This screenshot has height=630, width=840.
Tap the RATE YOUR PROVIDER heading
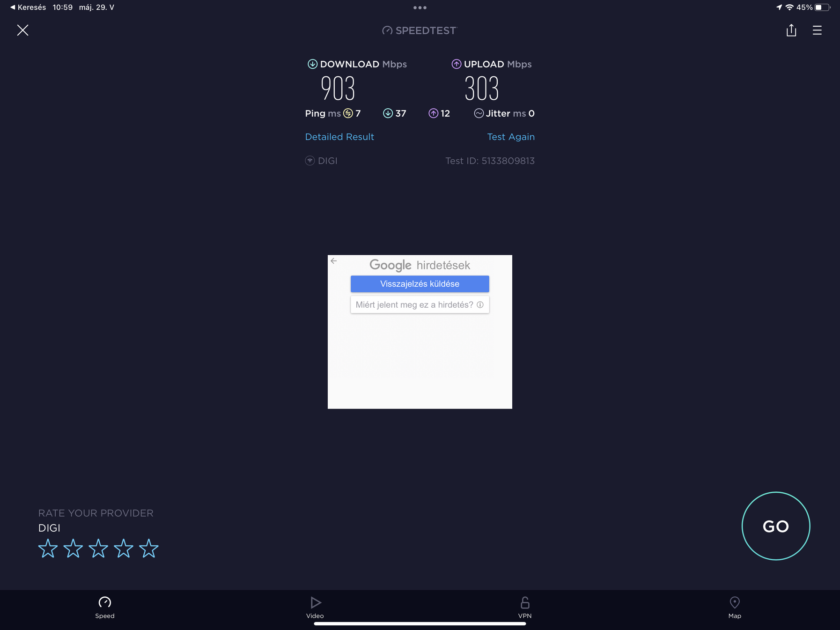point(96,513)
